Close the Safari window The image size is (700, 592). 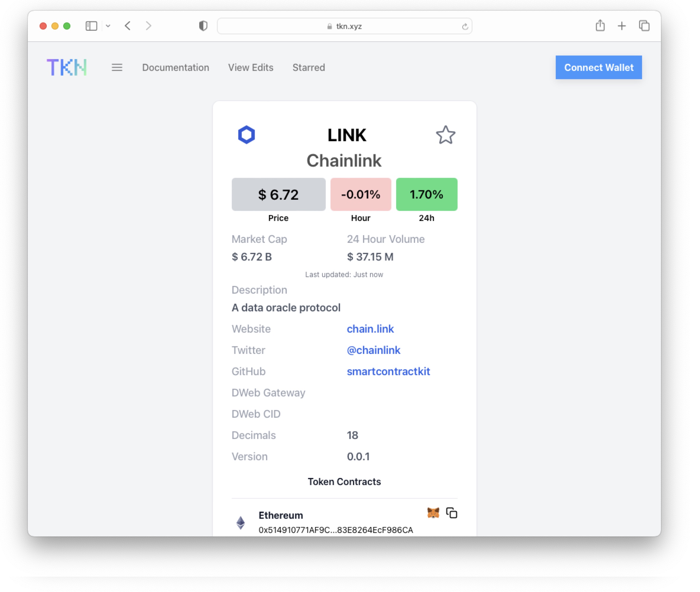coord(43,26)
